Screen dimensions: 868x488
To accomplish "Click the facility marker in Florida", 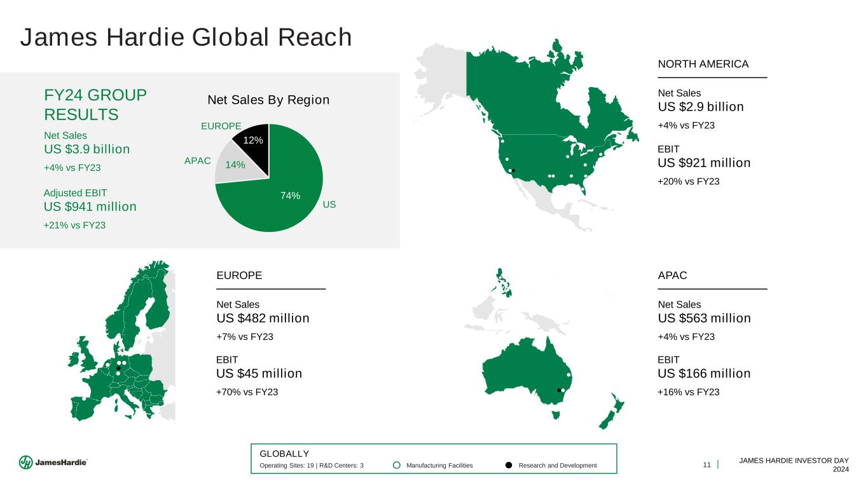I will click(x=583, y=187).
